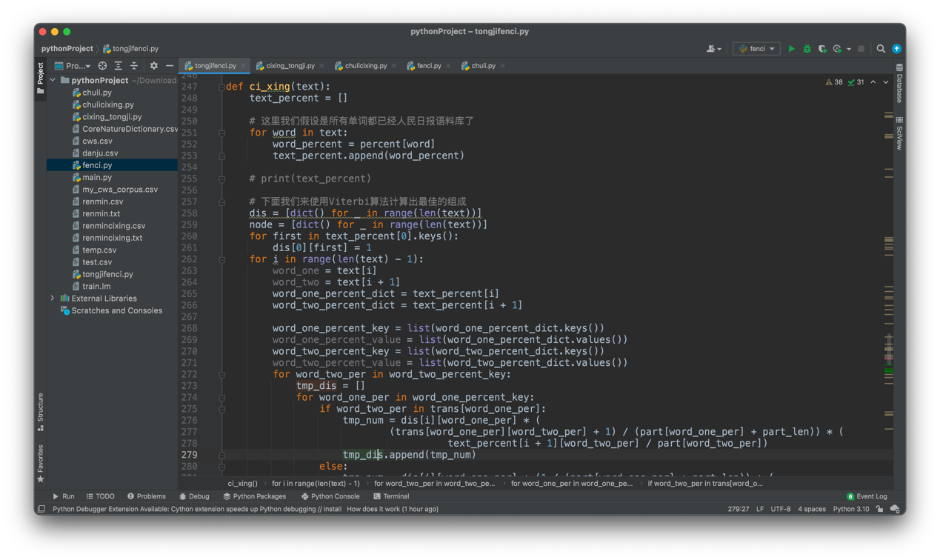The height and width of the screenshot is (560, 940).
Task: Go to next highlighted error arrow
Action: click(x=886, y=82)
